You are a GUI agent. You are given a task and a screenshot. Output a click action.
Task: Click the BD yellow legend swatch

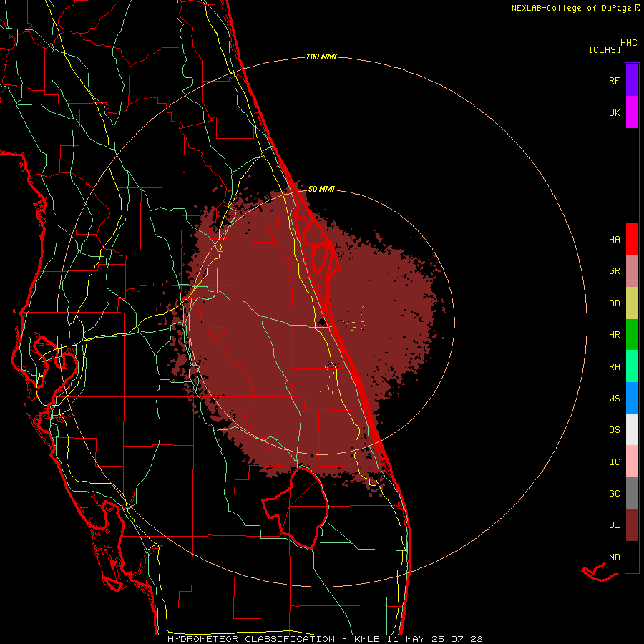pyautogui.click(x=632, y=303)
